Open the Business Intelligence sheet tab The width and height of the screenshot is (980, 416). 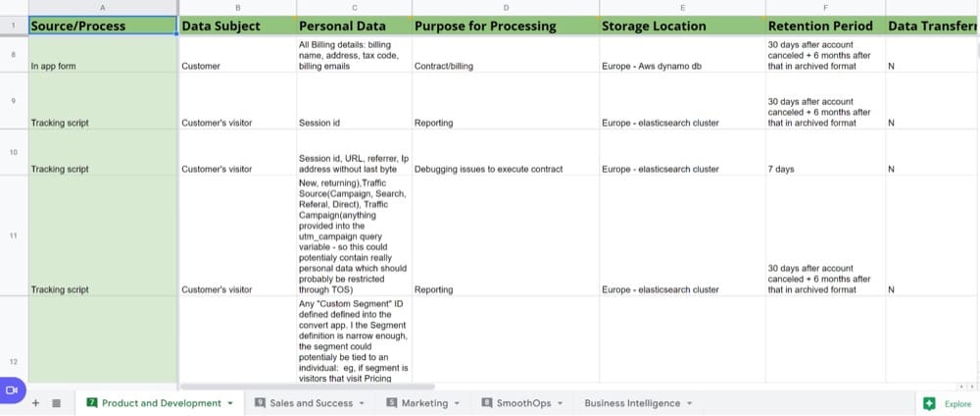pos(632,403)
